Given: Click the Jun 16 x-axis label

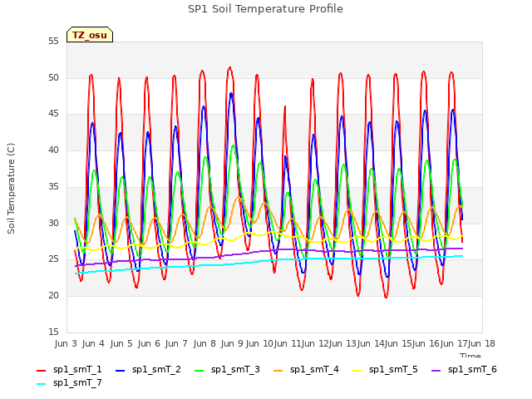Looking at the screenshot, I should (x=426, y=343).
